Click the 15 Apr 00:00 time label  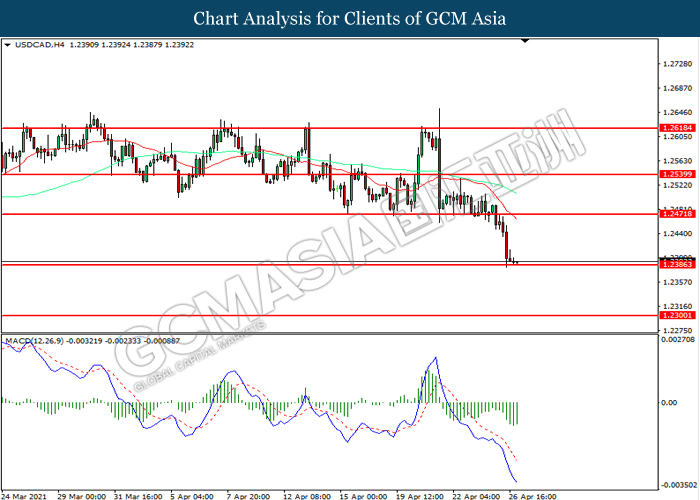tap(363, 496)
